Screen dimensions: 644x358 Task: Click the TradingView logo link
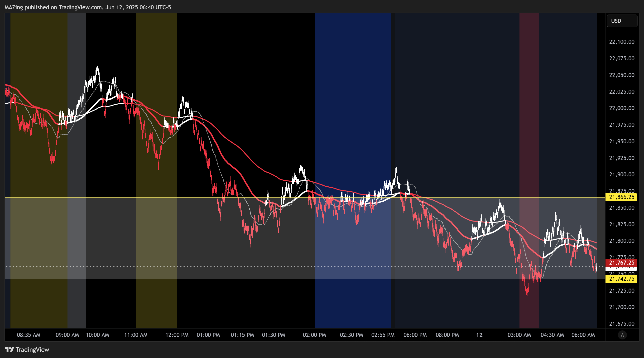coord(27,349)
